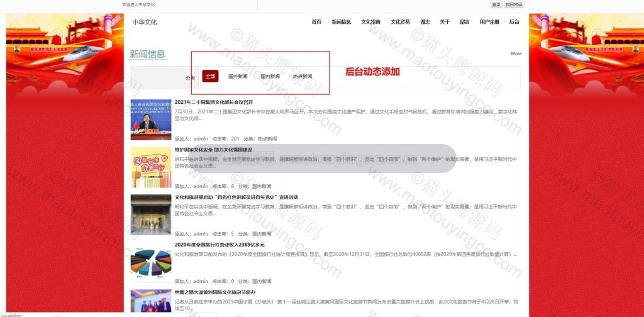
Task: Click thumbnail of the 丝绸之路 tourism festival article
Action: pyautogui.click(x=151, y=301)
